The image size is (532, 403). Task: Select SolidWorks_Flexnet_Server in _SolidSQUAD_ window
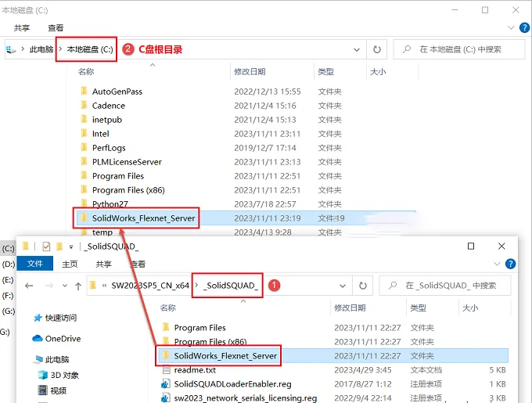(x=225, y=356)
